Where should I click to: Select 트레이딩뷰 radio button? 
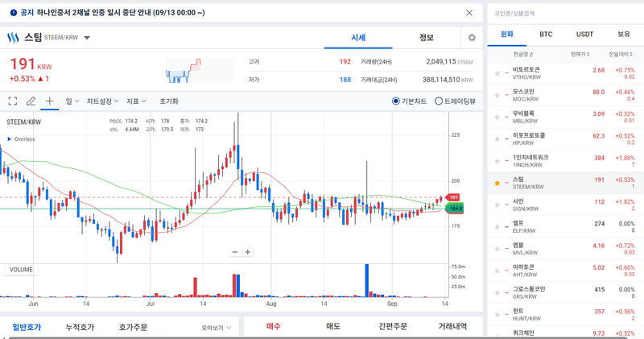tap(439, 101)
